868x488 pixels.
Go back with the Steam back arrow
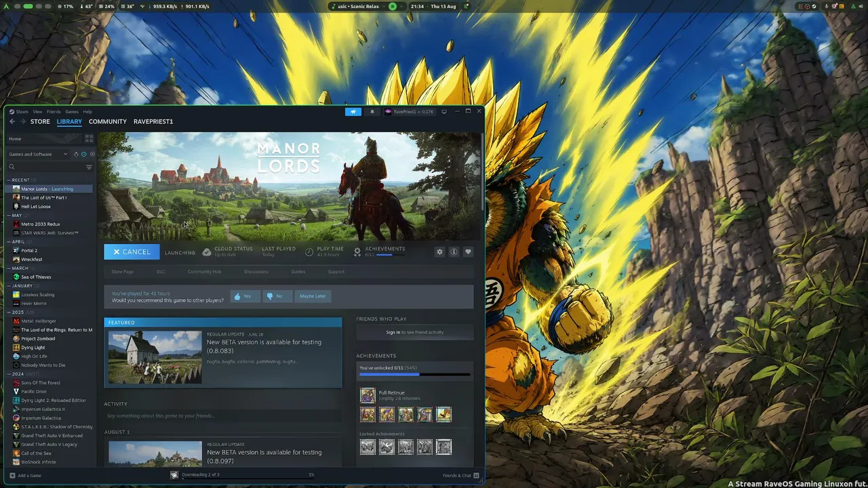point(12,121)
